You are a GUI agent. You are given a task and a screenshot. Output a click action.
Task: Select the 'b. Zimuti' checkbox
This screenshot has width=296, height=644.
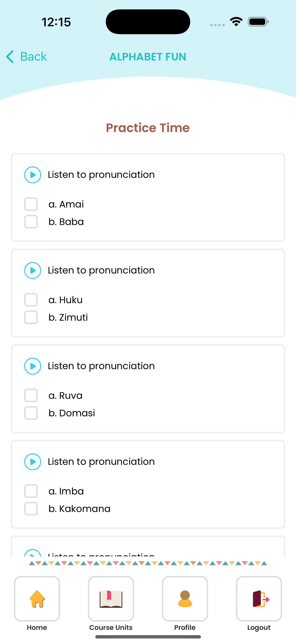[31, 317]
